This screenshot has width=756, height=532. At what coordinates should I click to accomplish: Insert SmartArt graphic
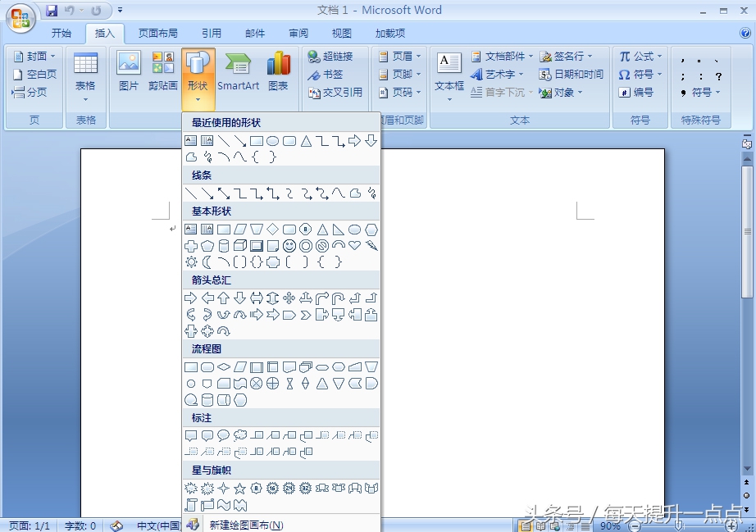238,70
